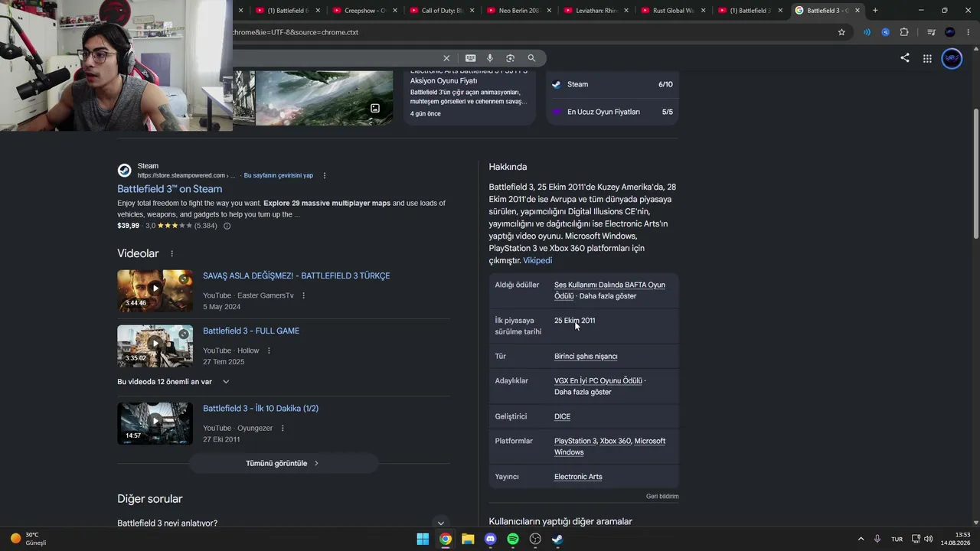Open options for the Steam search result
The height and width of the screenshot is (551, 980).
pyautogui.click(x=325, y=175)
